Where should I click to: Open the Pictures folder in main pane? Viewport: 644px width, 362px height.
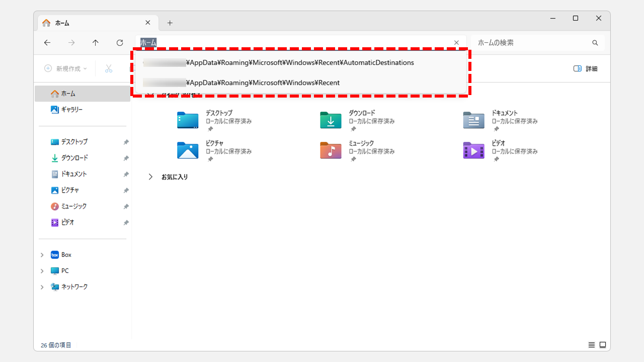[x=188, y=150]
